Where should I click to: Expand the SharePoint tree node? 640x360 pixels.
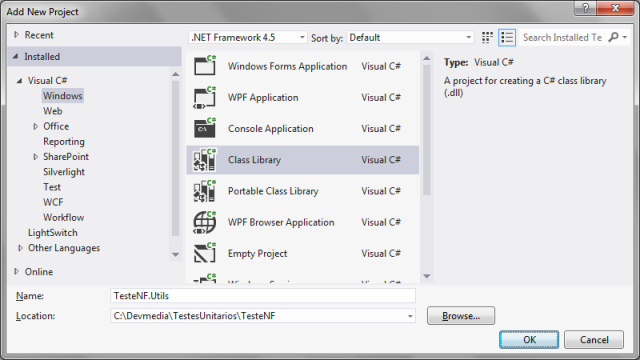(x=36, y=157)
